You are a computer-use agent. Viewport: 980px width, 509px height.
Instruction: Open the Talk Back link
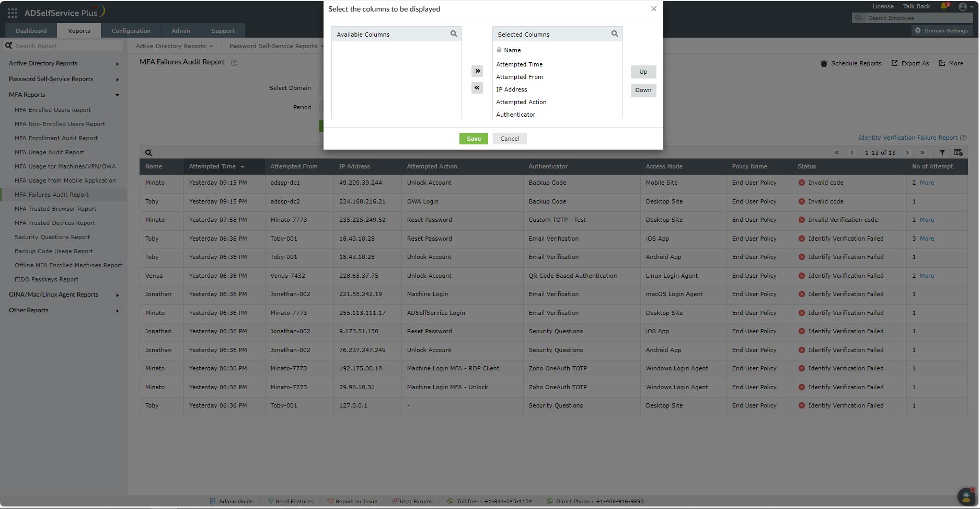click(x=916, y=6)
